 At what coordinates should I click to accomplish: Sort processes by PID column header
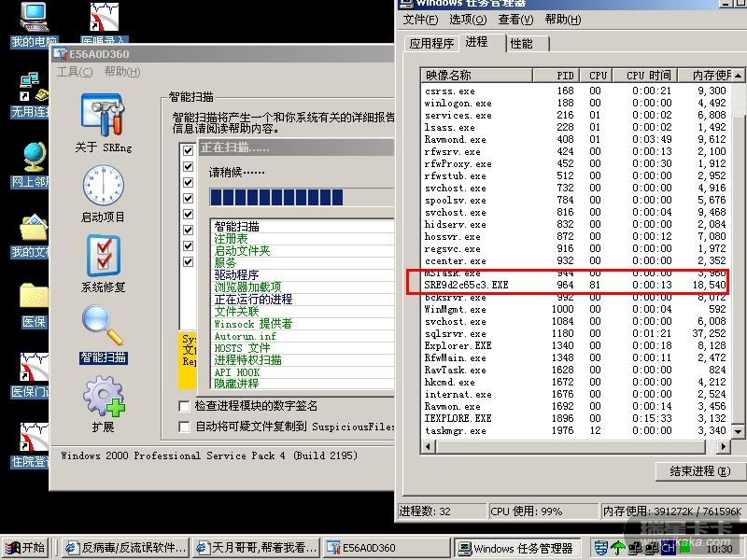click(x=557, y=76)
